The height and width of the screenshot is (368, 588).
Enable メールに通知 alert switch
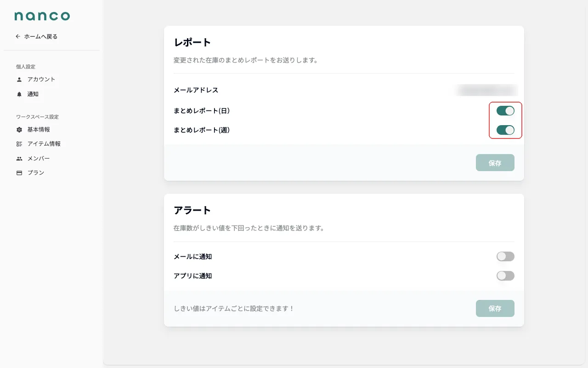pyautogui.click(x=505, y=257)
